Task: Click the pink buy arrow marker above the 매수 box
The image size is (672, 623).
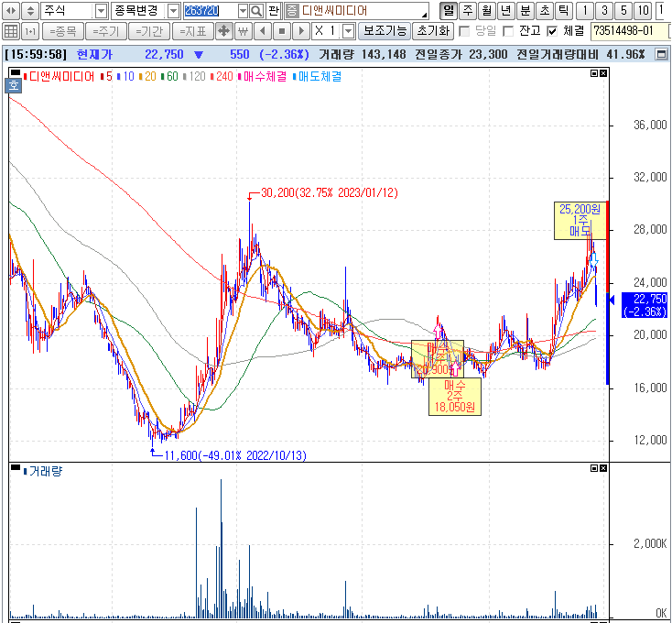Action: click(x=438, y=332)
